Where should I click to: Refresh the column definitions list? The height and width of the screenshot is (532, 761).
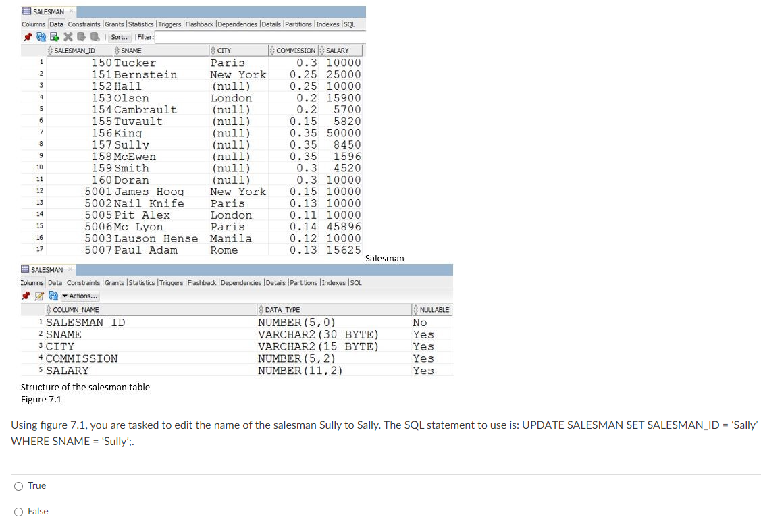pyautogui.click(x=53, y=296)
